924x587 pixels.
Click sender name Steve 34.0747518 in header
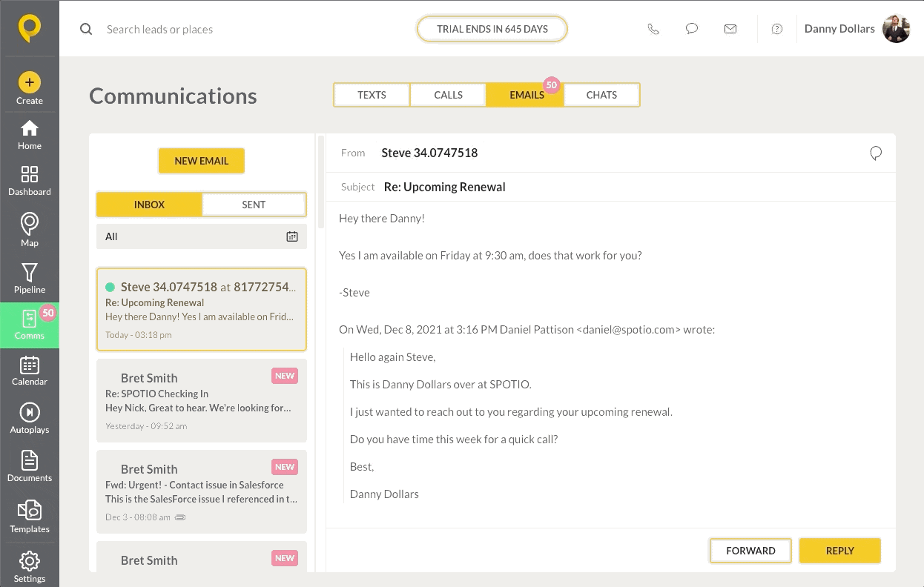coord(429,153)
